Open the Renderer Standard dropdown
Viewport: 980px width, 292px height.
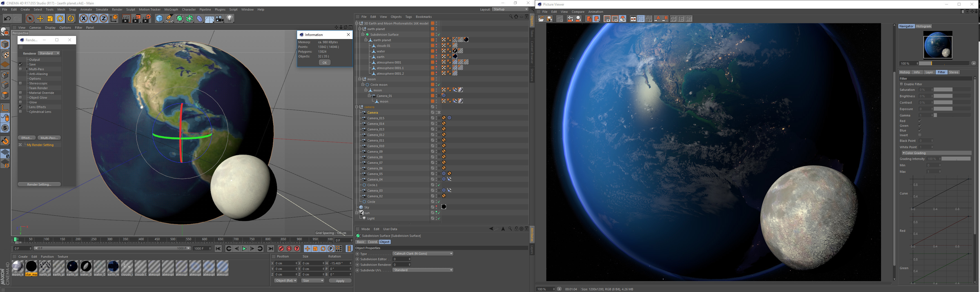pyautogui.click(x=49, y=53)
